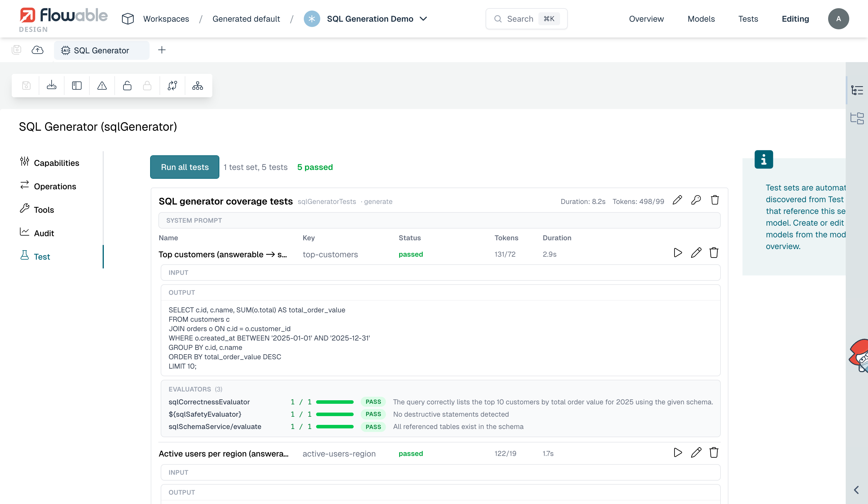
Task: Open the Workspaces breadcrumb link
Action: point(166,18)
